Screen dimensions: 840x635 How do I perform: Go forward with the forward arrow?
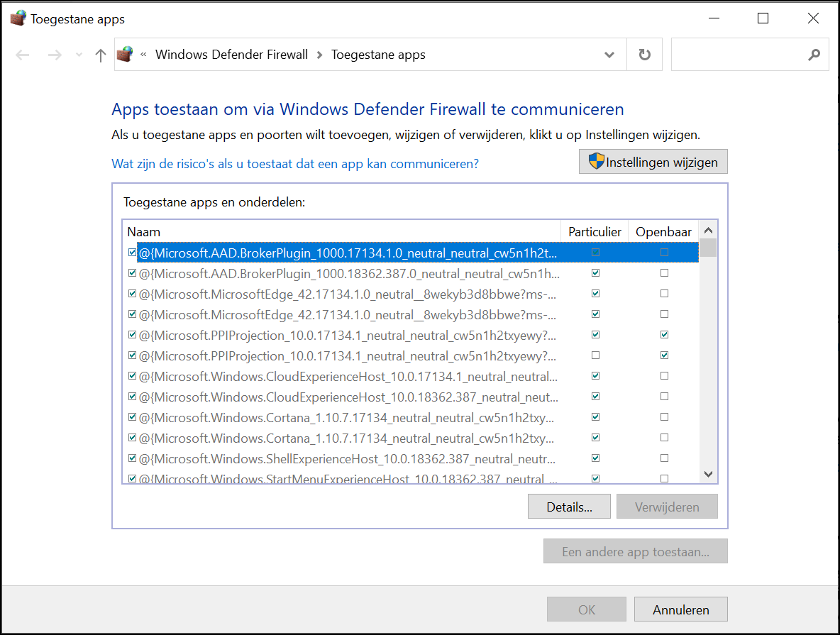(x=54, y=55)
